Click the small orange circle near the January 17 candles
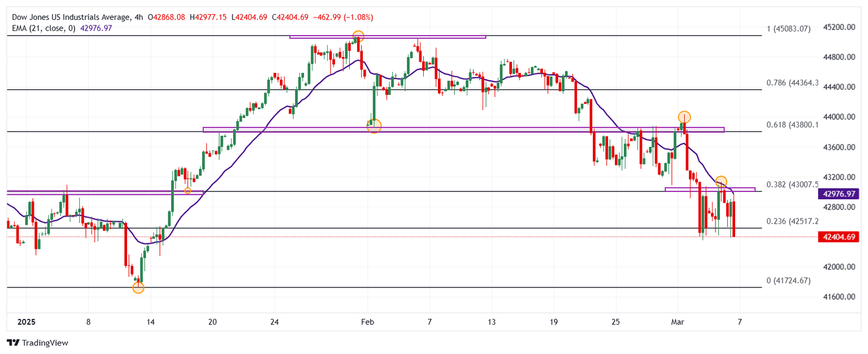The width and height of the screenshot is (868, 354). click(188, 191)
